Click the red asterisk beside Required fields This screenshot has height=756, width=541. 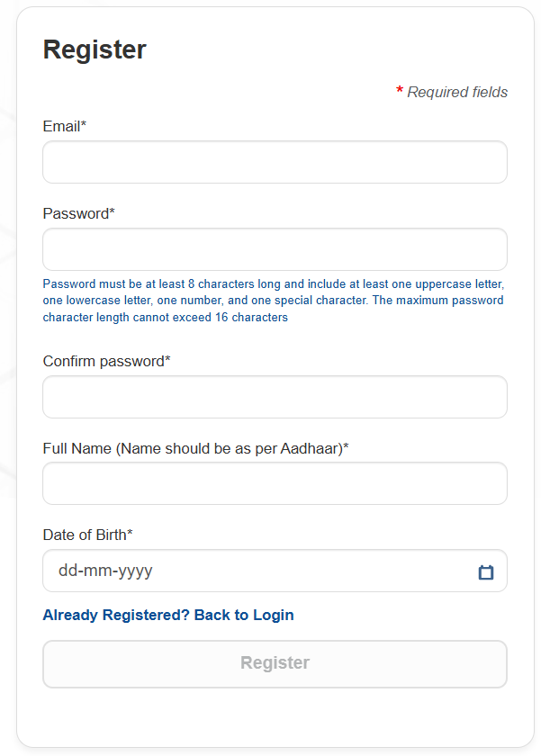400,92
